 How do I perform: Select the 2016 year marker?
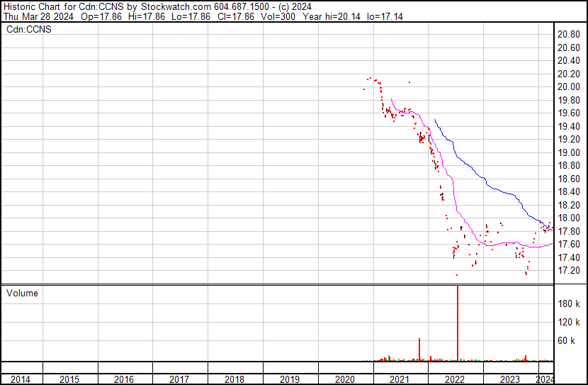click(124, 379)
